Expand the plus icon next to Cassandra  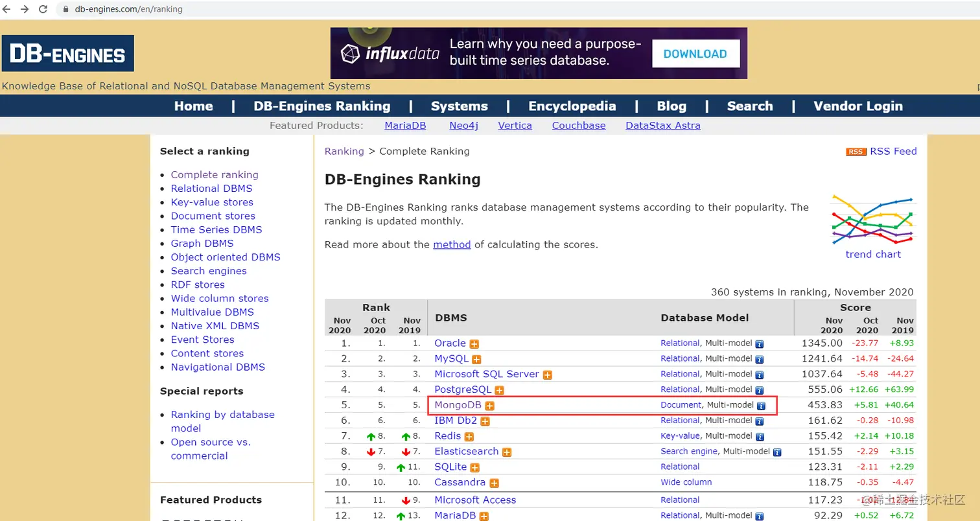pos(494,483)
